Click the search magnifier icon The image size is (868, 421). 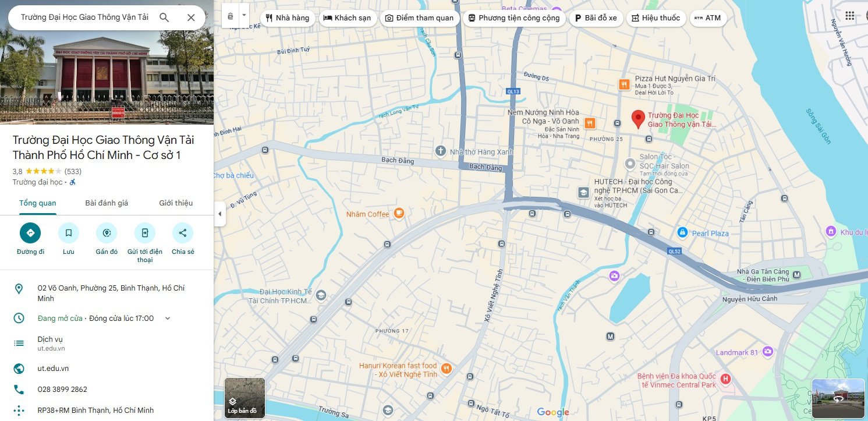(x=164, y=17)
